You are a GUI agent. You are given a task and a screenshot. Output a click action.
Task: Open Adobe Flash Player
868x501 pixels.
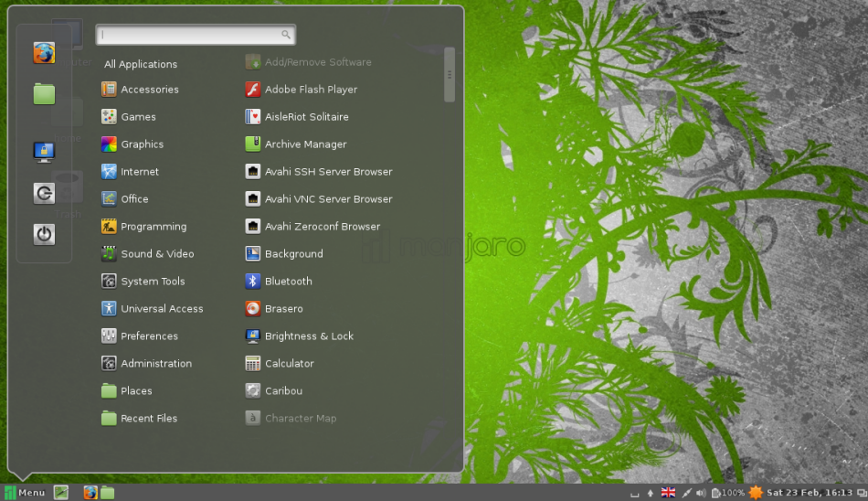[302, 90]
